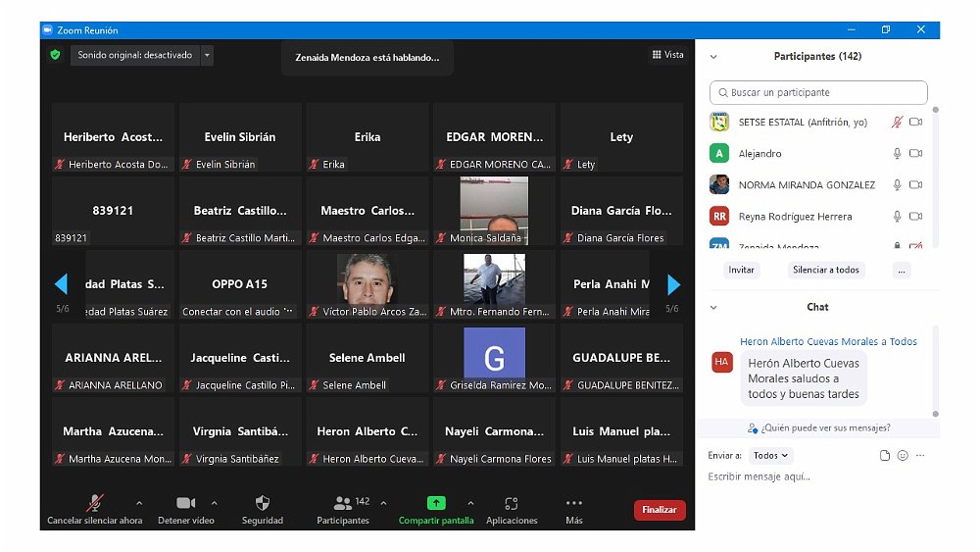Open the Seguridad shield icon
The image size is (980, 552).
pyautogui.click(x=262, y=503)
